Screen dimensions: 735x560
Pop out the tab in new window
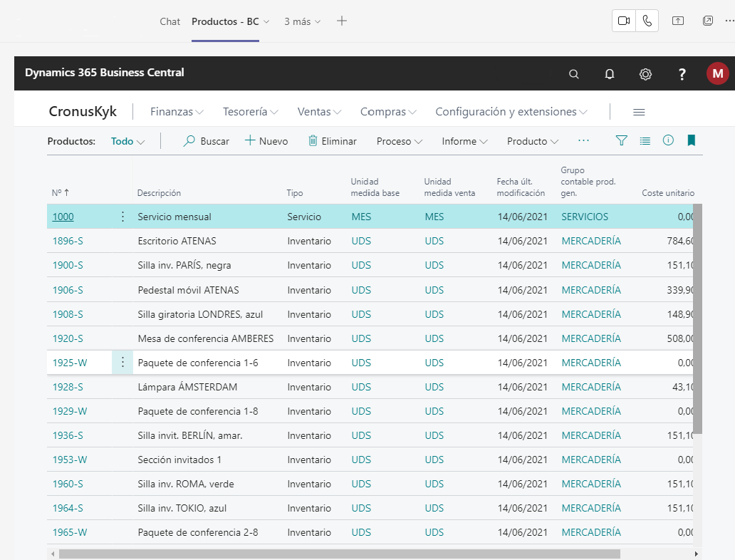(708, 21)
